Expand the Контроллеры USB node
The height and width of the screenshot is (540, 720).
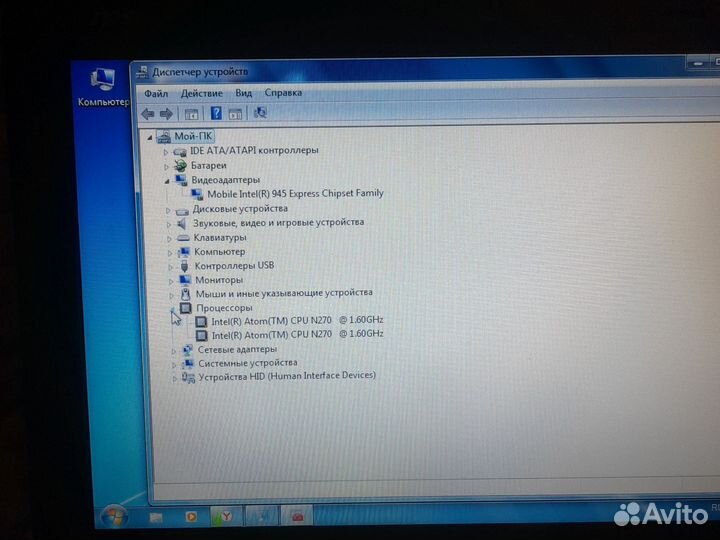point(171,266)
